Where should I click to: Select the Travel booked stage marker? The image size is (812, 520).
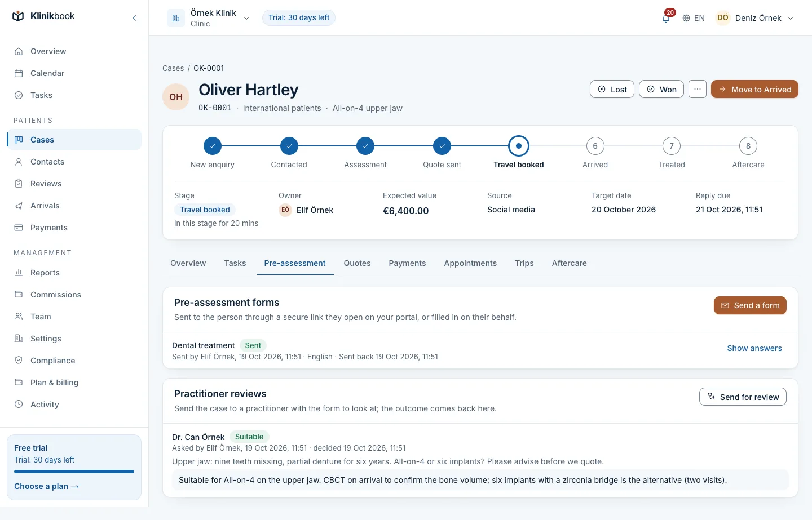tap(519, 146)
